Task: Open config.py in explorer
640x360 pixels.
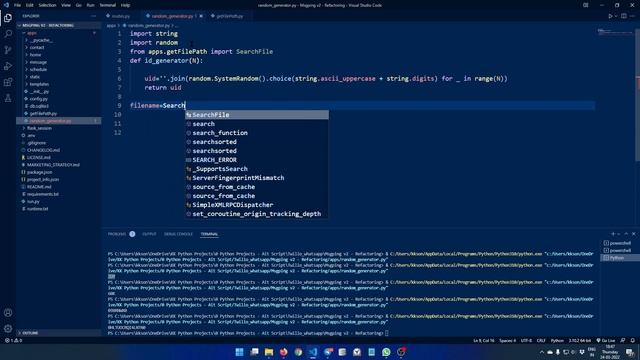Action: click(38, 99)
